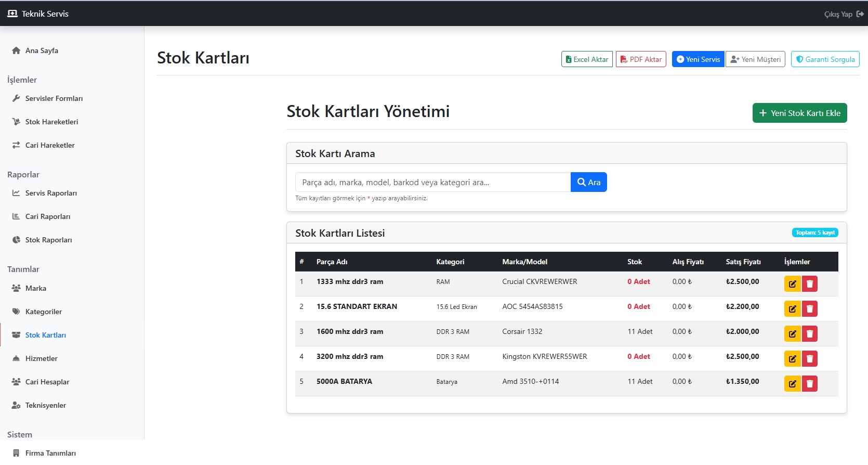This screenshot has height=465, width=868.
Task: Export list using PDF Aktar
Action: pyautogui.click(x=641, y=59)
